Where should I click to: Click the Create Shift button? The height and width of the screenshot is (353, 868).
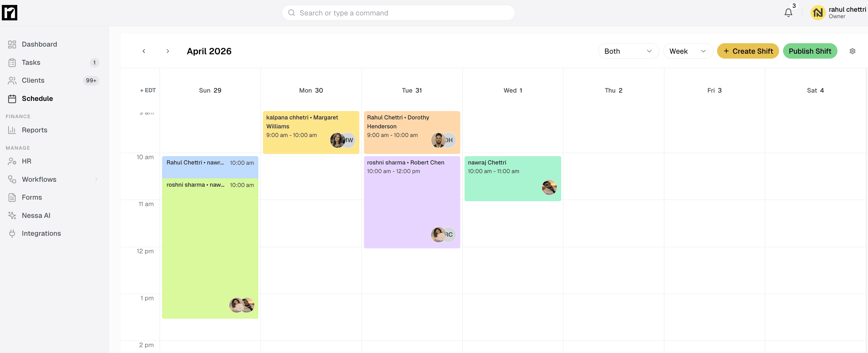[x=748, y=51]
